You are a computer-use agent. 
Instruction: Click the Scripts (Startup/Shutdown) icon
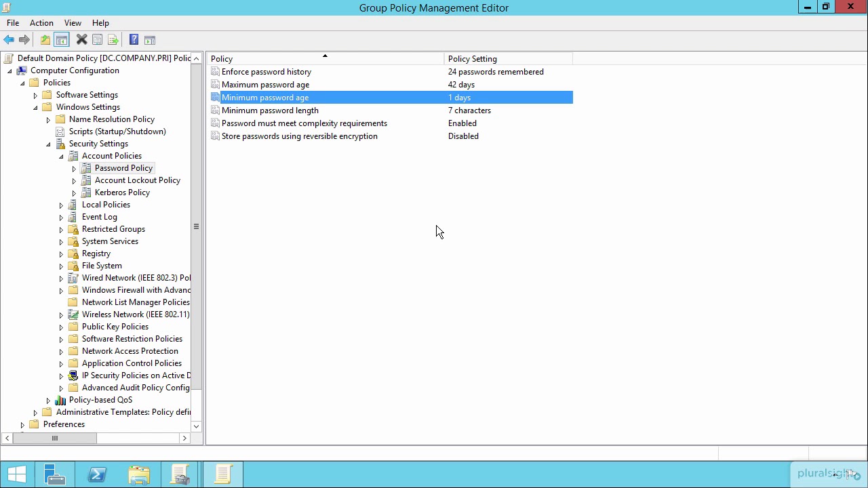[x=60, y=131]
